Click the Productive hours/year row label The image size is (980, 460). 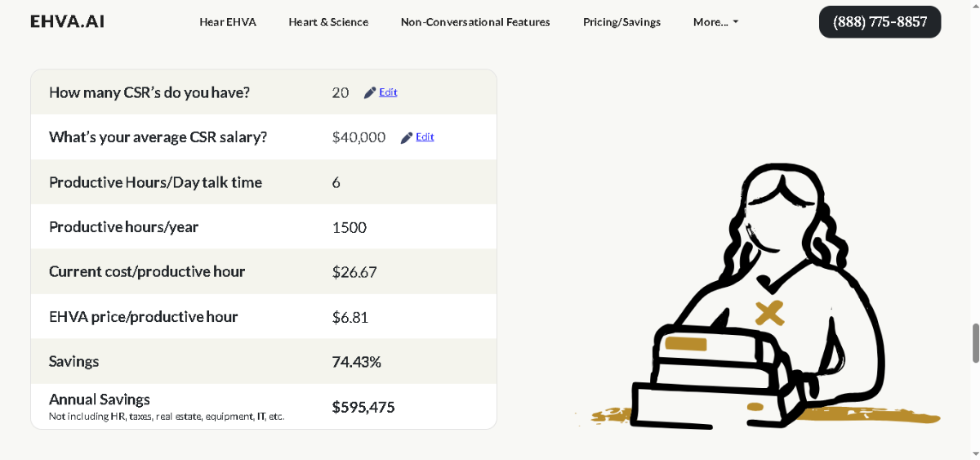pos(123,227)
